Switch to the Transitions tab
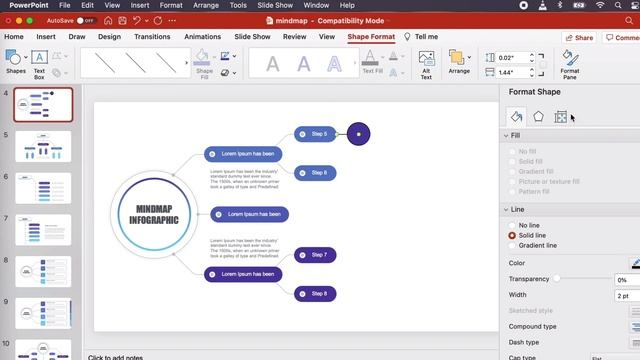 [152, 37]
